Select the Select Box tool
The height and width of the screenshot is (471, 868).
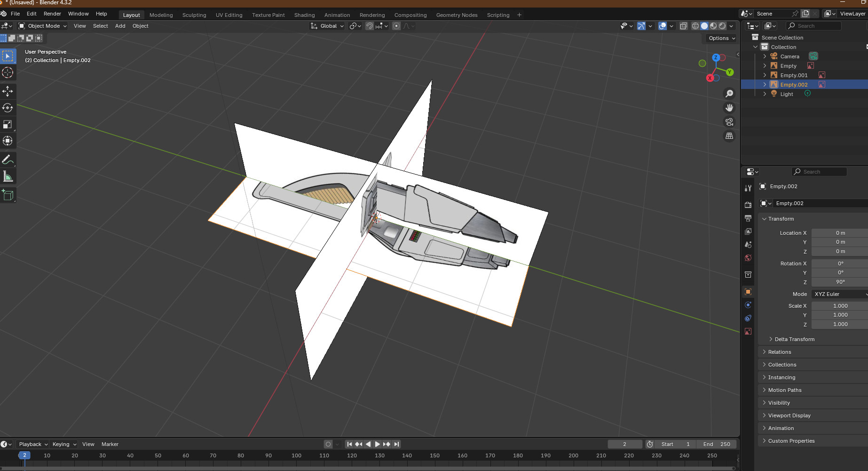(x=8, y=56)
